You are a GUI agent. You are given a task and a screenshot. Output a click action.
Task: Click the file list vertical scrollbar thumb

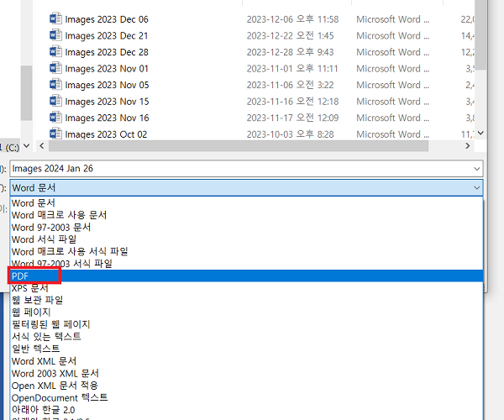point(480,34)
